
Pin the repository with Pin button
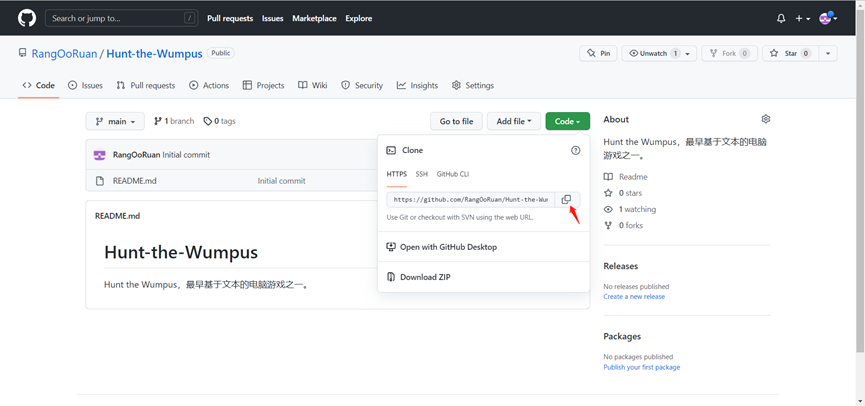pyautogui.click(x=598, y=53)
